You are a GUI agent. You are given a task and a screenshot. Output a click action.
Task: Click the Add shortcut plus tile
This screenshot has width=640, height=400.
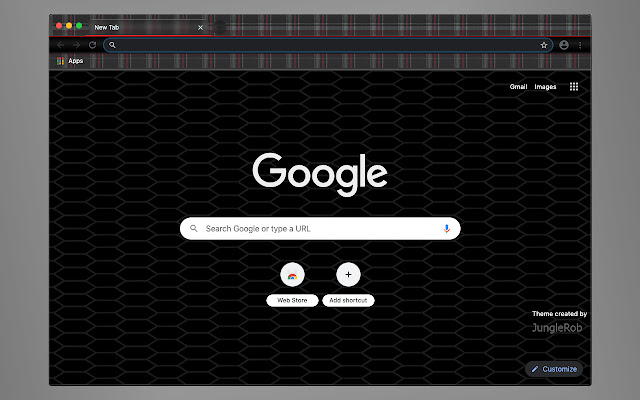pyautogui.click(x=348, y=275)
